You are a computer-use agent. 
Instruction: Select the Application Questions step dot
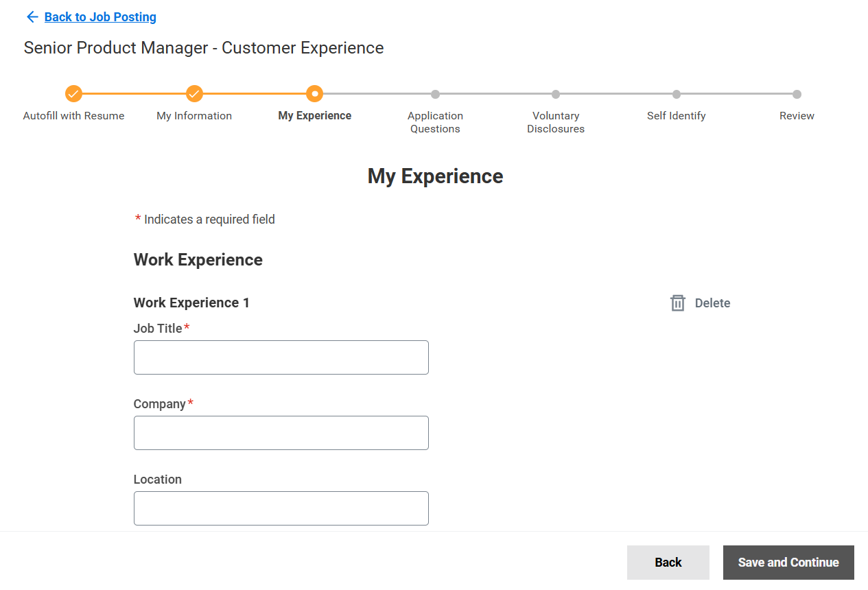point(435,94)
